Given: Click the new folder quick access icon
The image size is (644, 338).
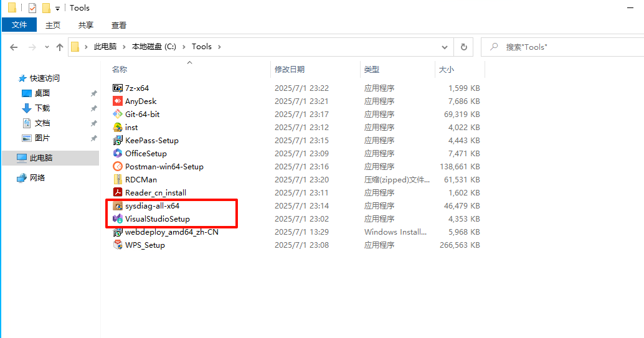Looking at the screenshot, I should [47, 8].
